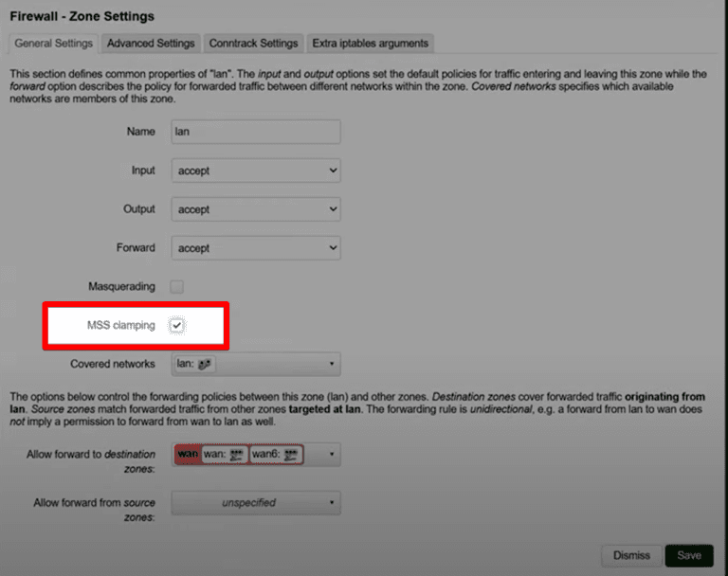Click the wan6 network icon in destination zones
Viewport: 728px width, 576px height.
coord(289,455)
